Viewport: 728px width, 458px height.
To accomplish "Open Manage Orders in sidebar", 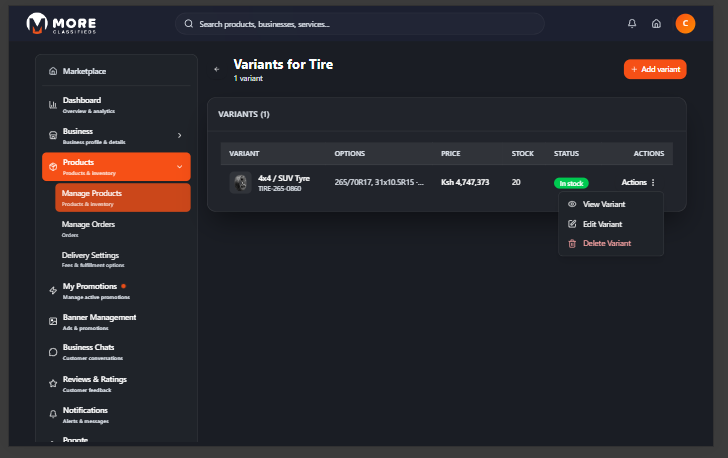I will [88, 228].
